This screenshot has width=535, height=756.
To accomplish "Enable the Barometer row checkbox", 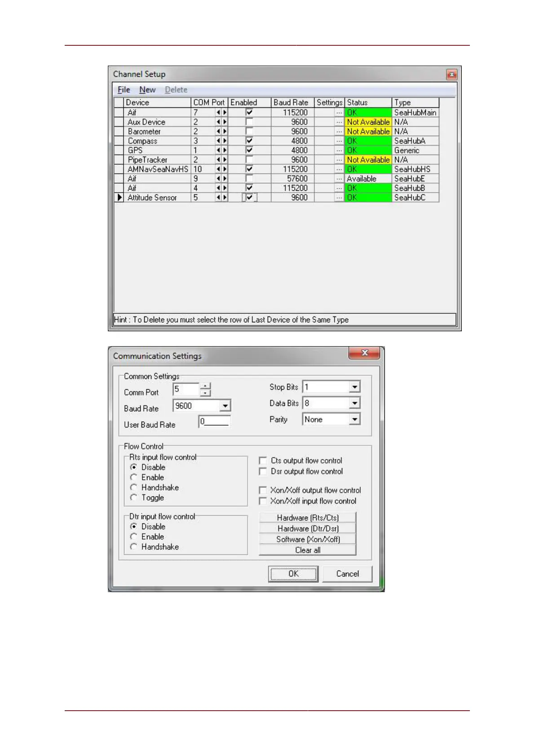I will pyautogui.click(x=249, y=131).
